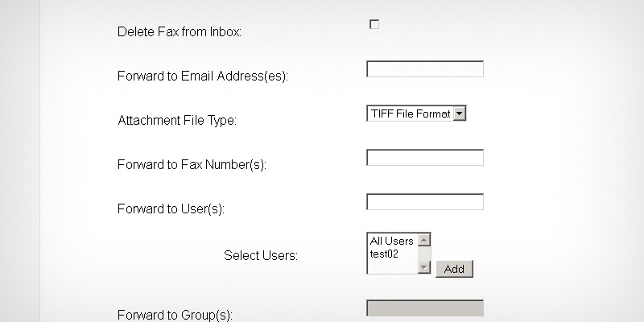644x322 pixels.
Task: Click the Select Users label
Action: (x=261, y=256)
